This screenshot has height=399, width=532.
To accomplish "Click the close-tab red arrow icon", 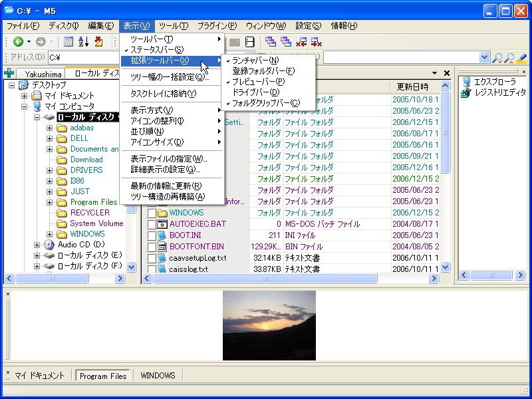I will [x=301, y=42].
